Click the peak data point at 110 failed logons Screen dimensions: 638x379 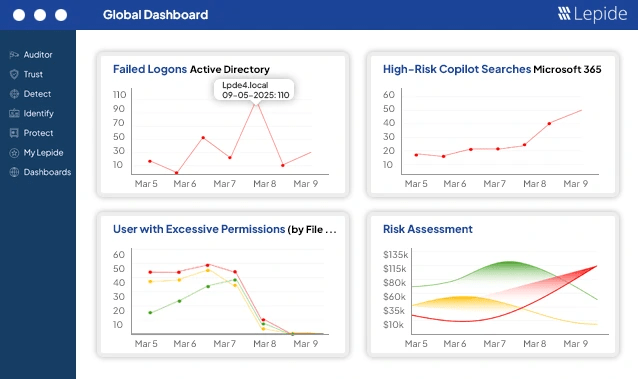(x=256, y=104)
